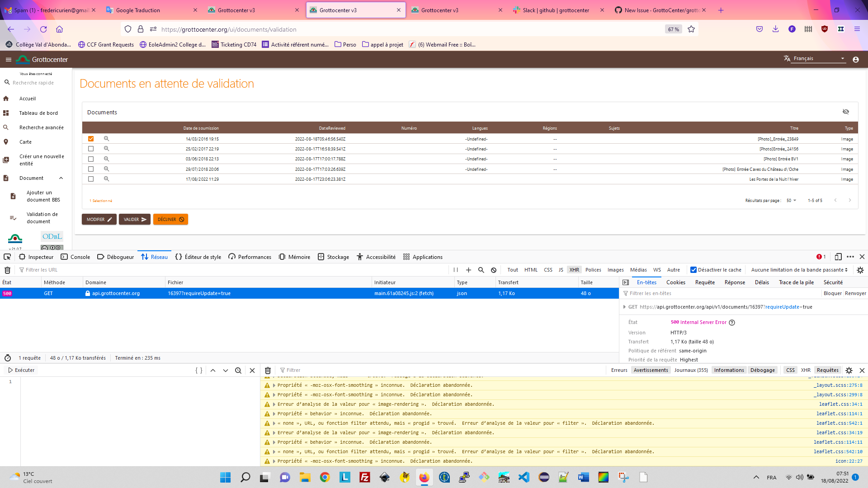Open the Cookies tab of the request panel
The width and height of the screenshot is (868, 488).
click(x=675, y=282)
